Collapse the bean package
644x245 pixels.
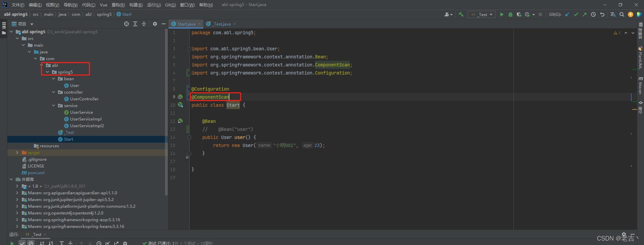[53, 79]
